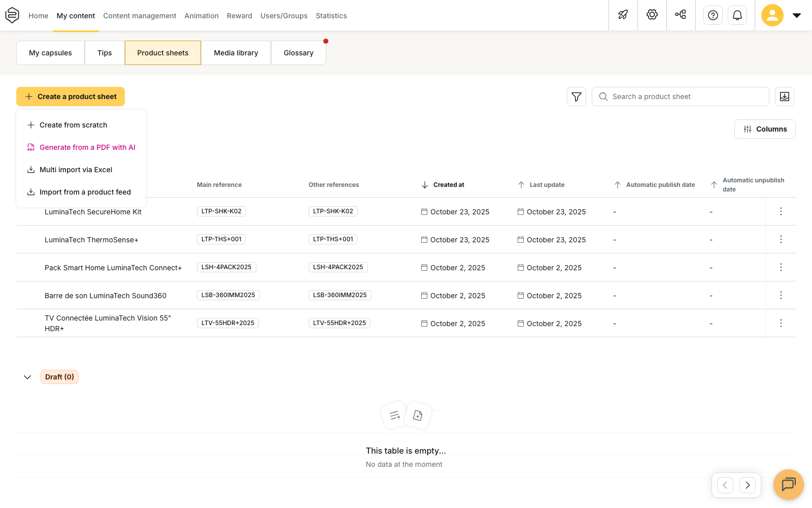The height and width of the screenshot is (508, 812).
Task: Open Users/Groups in the top navigation
Action: 284,16
